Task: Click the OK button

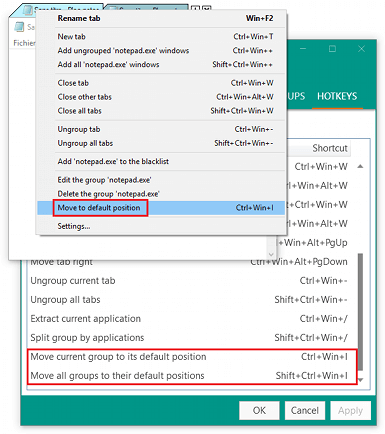Action: click(259, 410)
